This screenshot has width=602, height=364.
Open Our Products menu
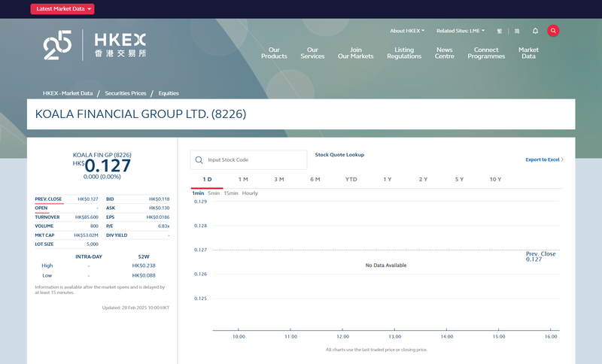[274, 53]
